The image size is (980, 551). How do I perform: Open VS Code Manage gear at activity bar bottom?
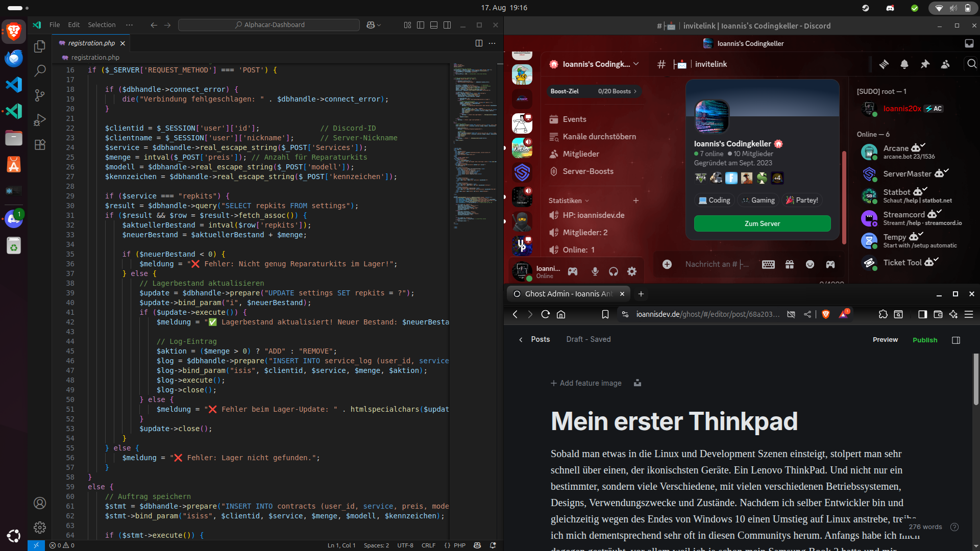click(40, 528)
